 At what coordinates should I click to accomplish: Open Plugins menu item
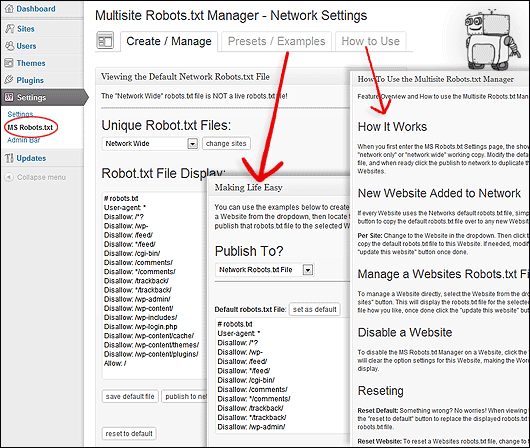[x=30, y=80]
